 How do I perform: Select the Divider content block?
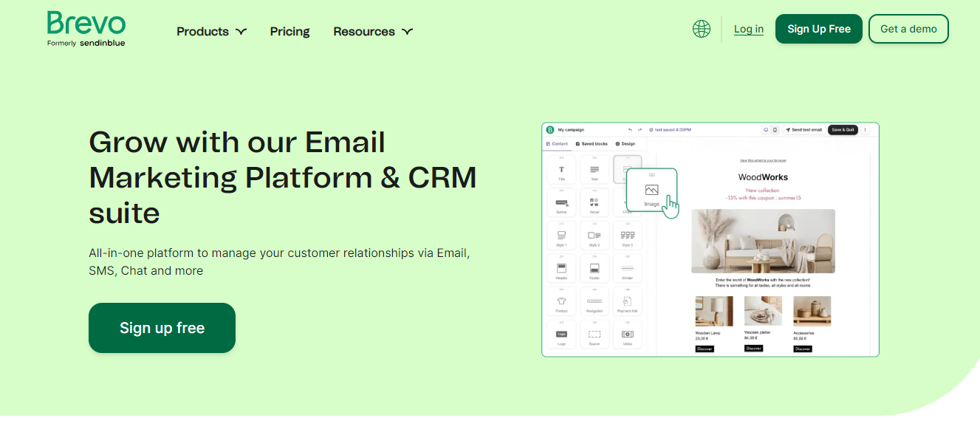[x=628, y=269]
